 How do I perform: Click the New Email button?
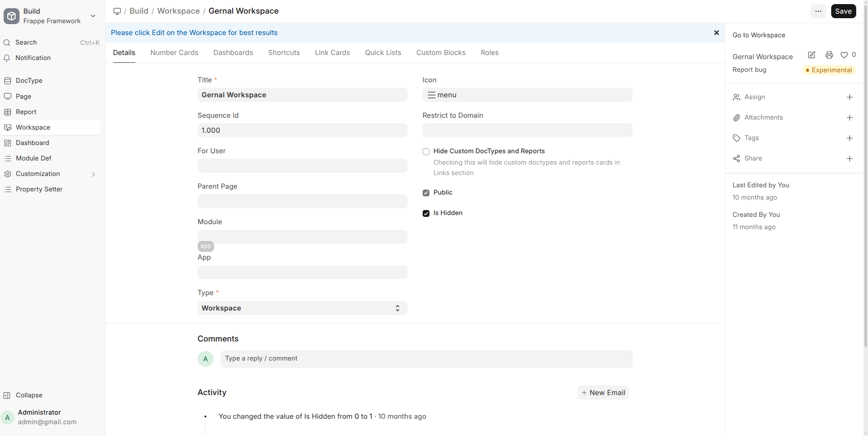coord(603,393)
